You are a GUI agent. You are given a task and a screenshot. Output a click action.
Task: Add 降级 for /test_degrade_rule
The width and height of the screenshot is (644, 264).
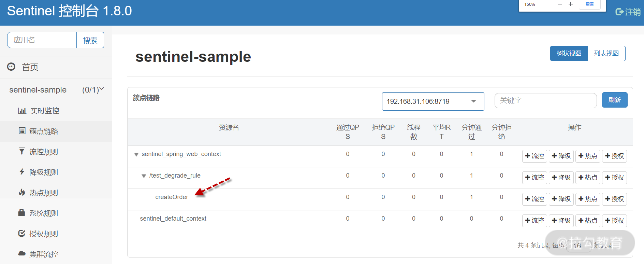tap(561, 178)
